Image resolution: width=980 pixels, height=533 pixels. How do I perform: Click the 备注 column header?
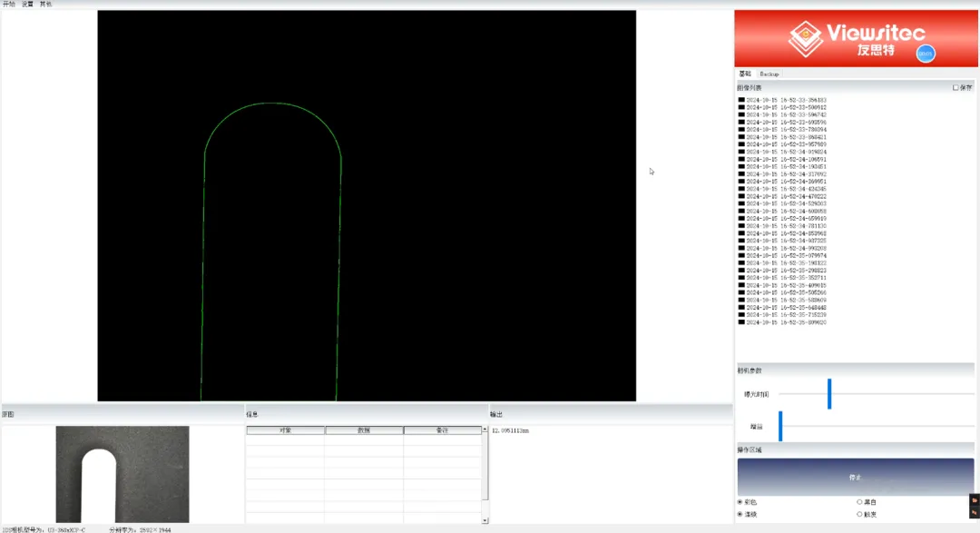(x=442, y=430)
